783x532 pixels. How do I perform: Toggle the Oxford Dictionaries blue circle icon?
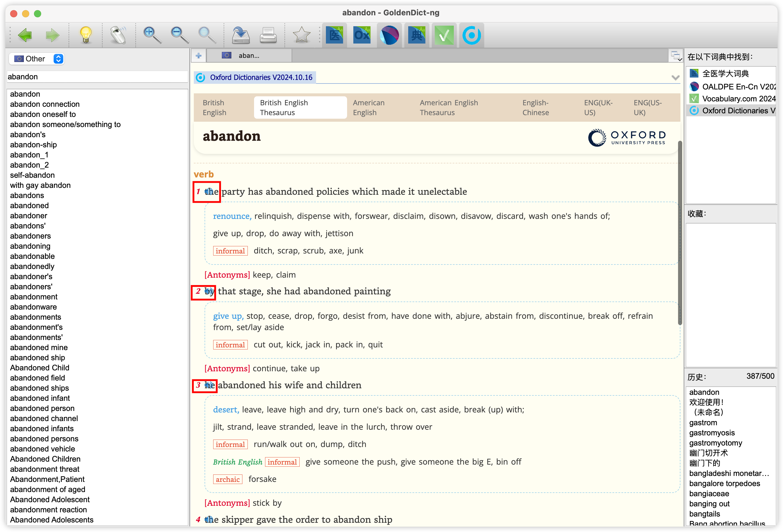pos(472,35)
